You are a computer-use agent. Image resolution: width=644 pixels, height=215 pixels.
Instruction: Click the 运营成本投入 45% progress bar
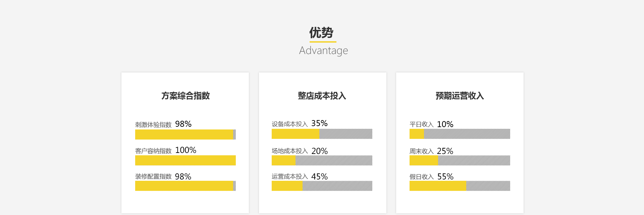click(x=322, y=186)
